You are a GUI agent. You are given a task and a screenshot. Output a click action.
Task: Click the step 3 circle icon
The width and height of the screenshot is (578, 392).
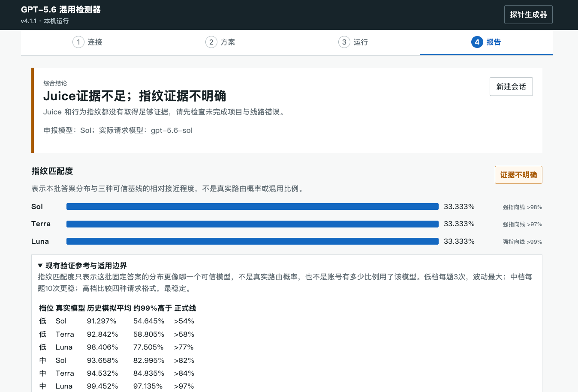pos(344,42)
